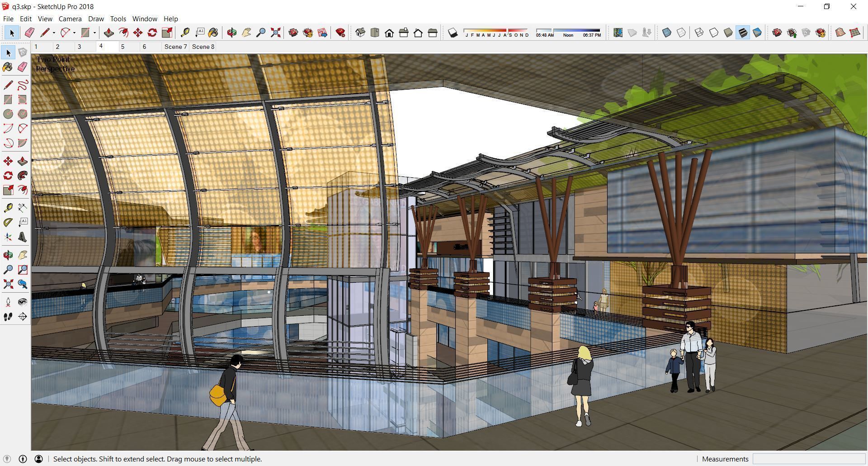Select the Tape Measure tool
Image resolution: width=868 pixels, height=466 pixels.
click(x=184, y=32)
